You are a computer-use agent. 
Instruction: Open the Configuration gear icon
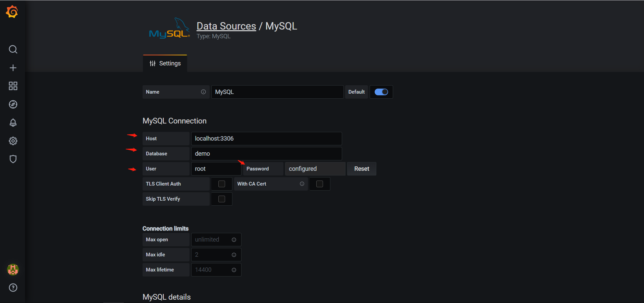pos(13,141)
